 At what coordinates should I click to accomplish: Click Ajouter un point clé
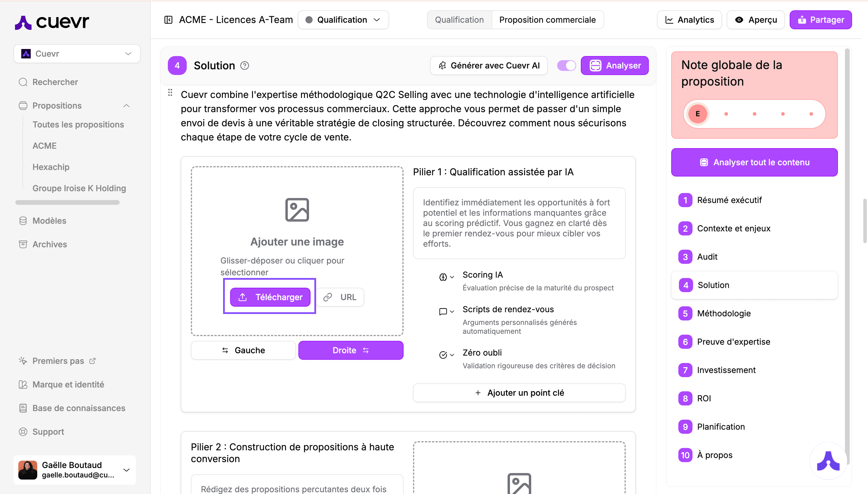click(519, 392)
